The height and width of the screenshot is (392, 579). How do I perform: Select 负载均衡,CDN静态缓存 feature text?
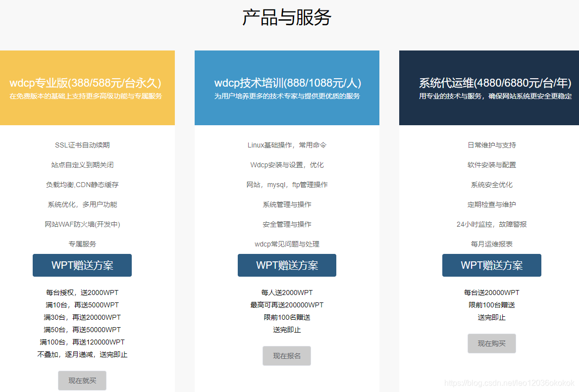pos(82,185)
